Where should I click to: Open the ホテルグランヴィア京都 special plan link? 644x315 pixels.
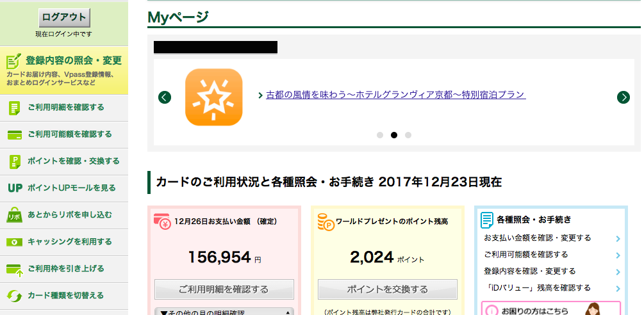[395, 95]
